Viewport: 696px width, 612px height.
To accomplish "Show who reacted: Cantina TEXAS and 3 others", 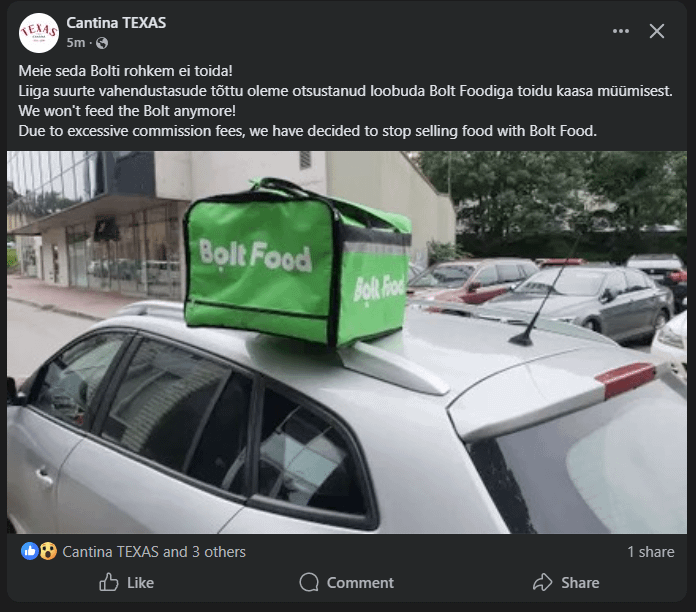I will (154, 551).
